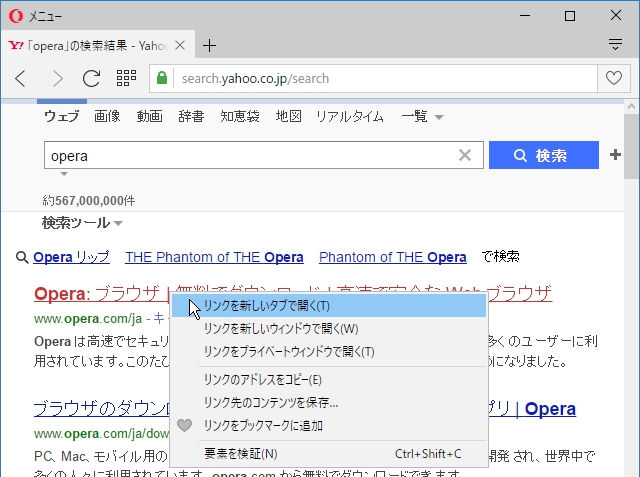Image resolution: width=640 pixels, height=477 pixels.
Task: Click the gray heart in context menu
Action: (x=184, y=425)
